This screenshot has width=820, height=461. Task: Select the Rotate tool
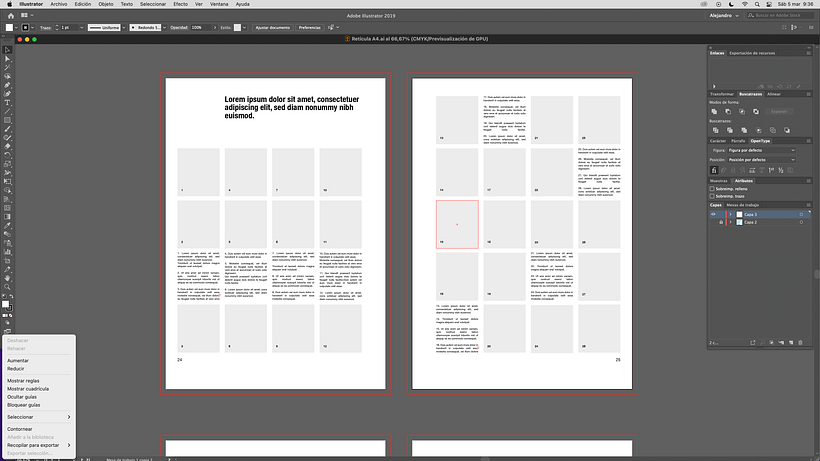7,156
